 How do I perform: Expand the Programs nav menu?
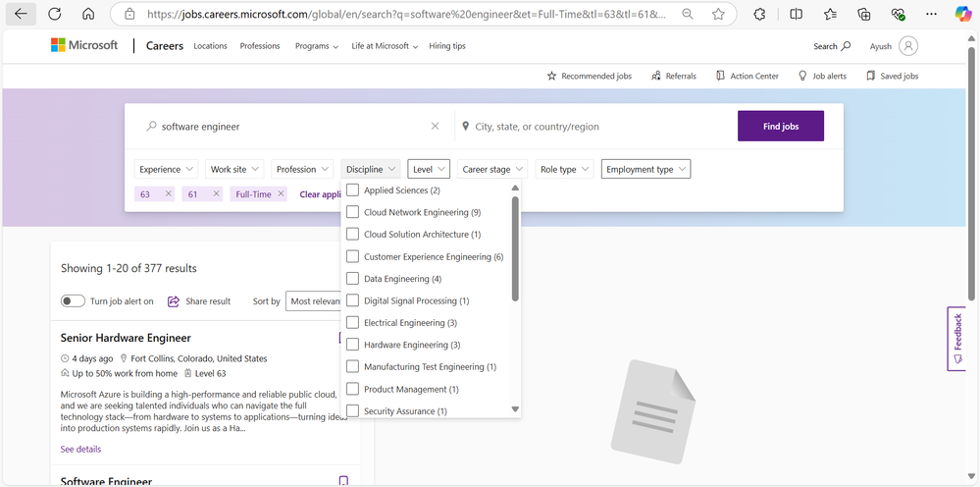tap(317, 45)
